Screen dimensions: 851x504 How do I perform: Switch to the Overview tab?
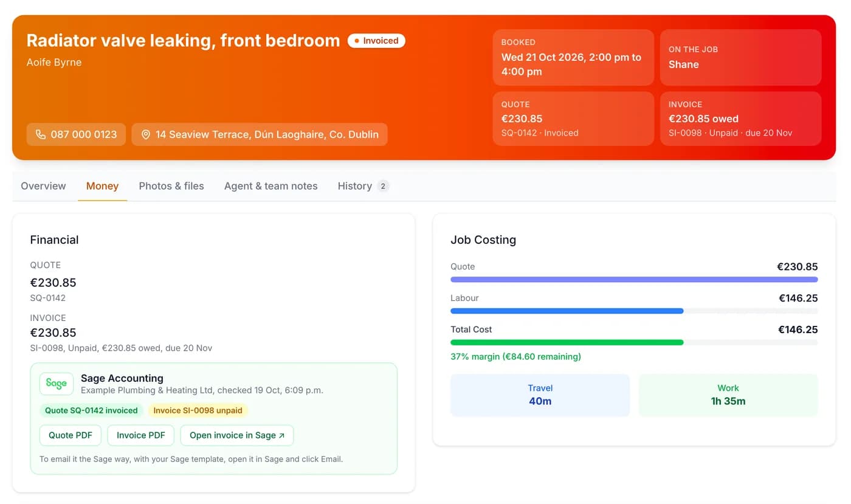pos(43,186)
